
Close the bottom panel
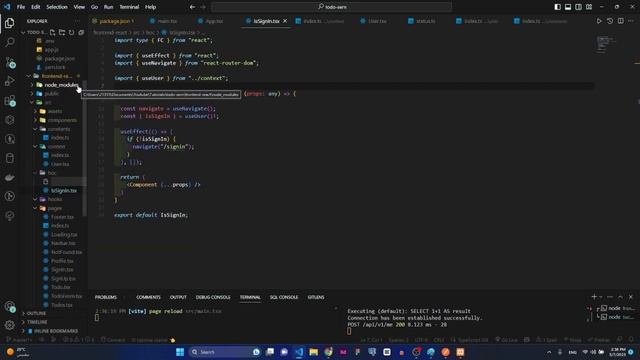coord(631,297)
